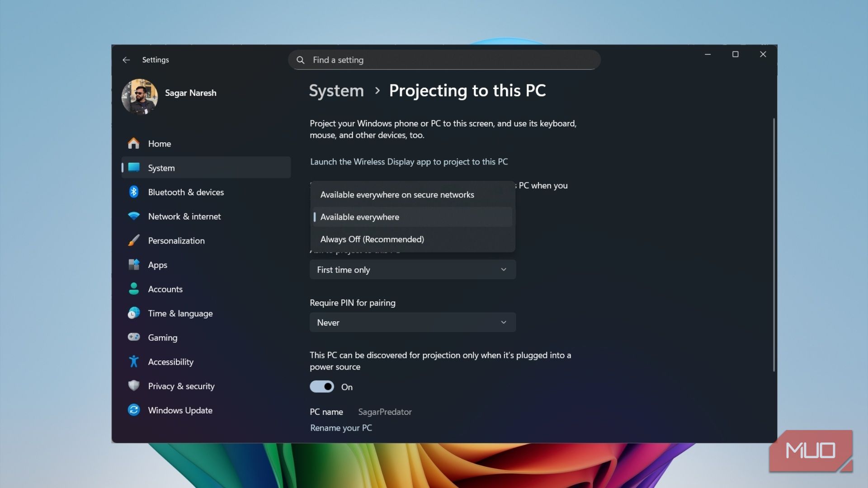Open the Home label in sidebar
868x488 pixels.
160,144
